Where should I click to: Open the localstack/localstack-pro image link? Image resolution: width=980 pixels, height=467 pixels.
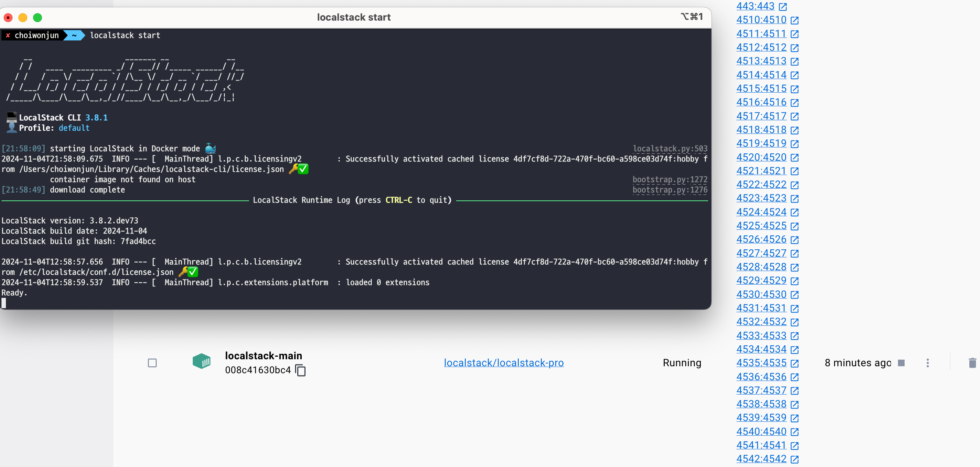pyautogui.click(x=503, y=363)
